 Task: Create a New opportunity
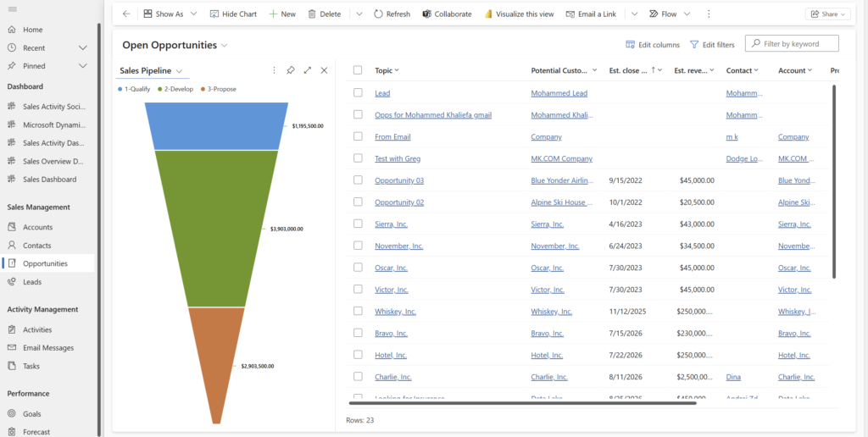click(x=282, y=14)
